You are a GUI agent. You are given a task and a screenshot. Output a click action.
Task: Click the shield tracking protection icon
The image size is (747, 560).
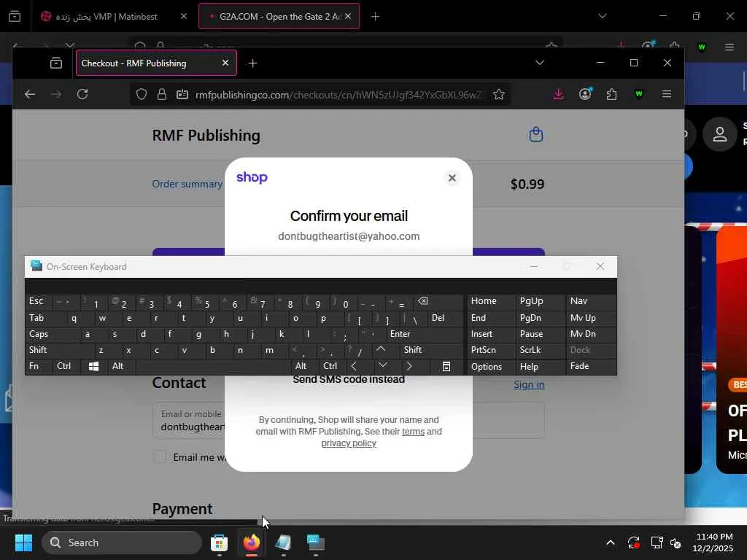(x=142, y=94)
